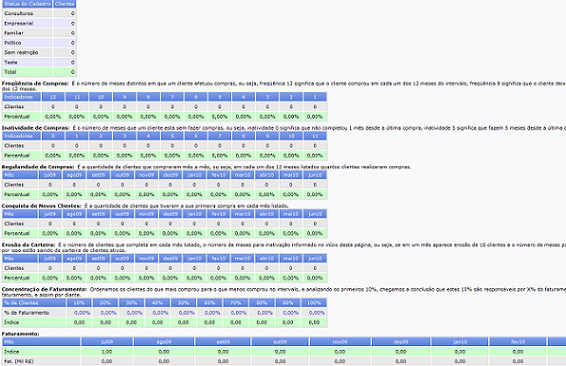Select 'jun10' column in Regularidade de Compras table
The height and width of the screenshot is (366, 566).
point(315,175)
